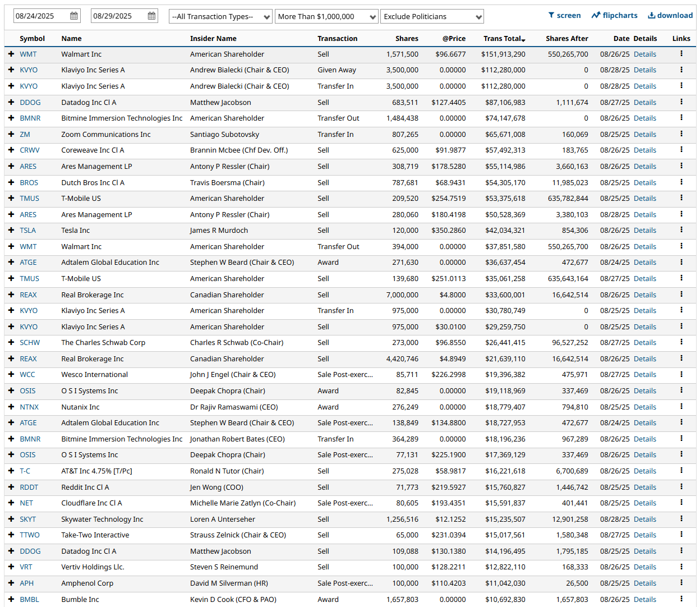Open links menu for Cloudflare row

pyautogui.click(x=681, y=503)
